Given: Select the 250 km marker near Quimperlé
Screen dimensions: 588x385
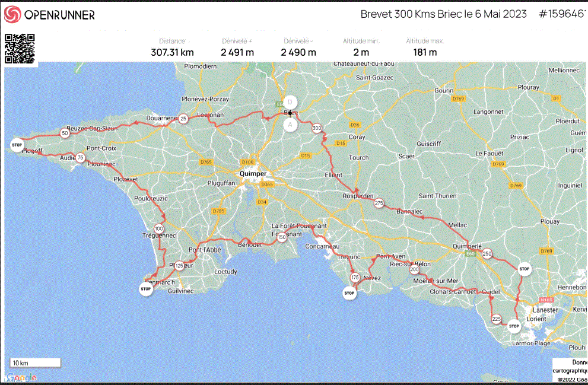Looking at the screenshot, I should [487, 253].
